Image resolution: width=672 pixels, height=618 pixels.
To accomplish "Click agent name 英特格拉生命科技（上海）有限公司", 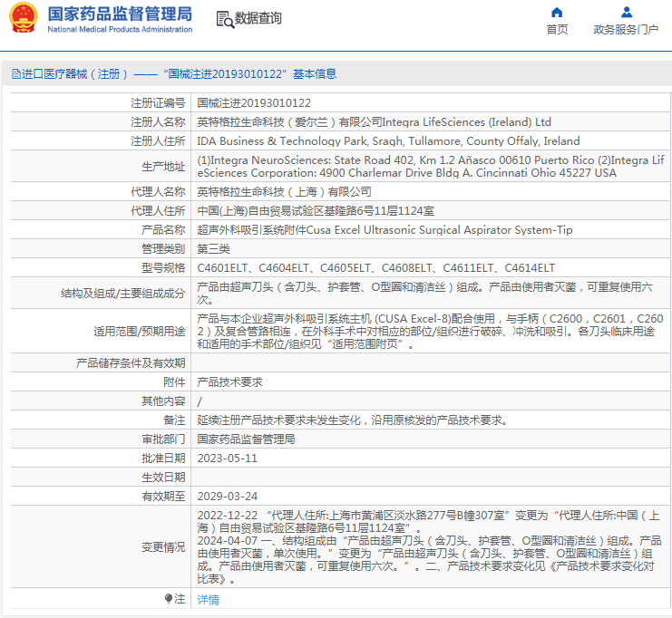I will [x=284, y=192].
